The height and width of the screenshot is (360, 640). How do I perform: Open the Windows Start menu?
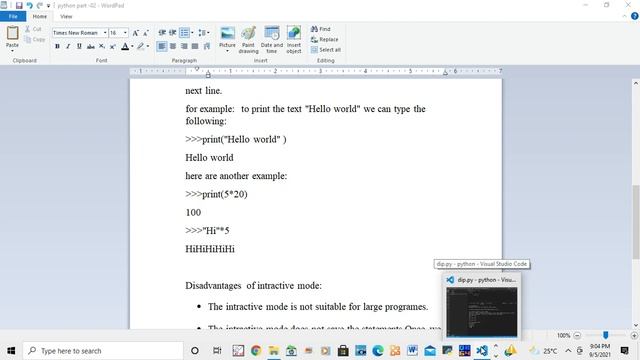[11, 351]
